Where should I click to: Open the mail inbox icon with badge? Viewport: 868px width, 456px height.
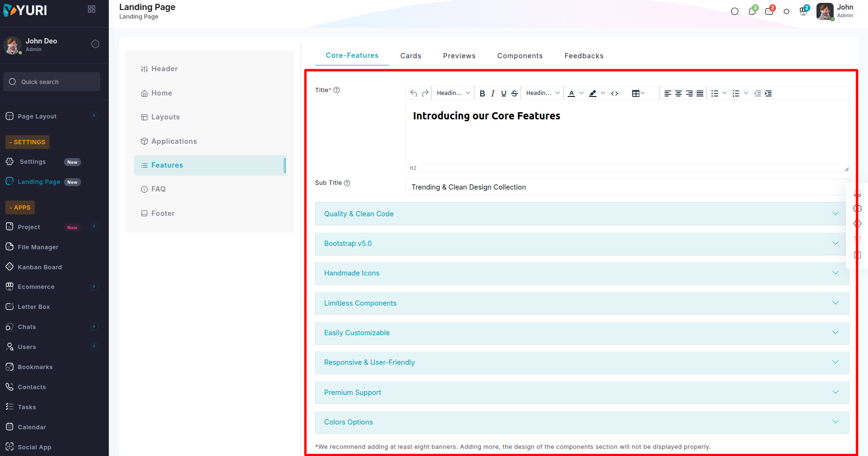pos(769,11)
